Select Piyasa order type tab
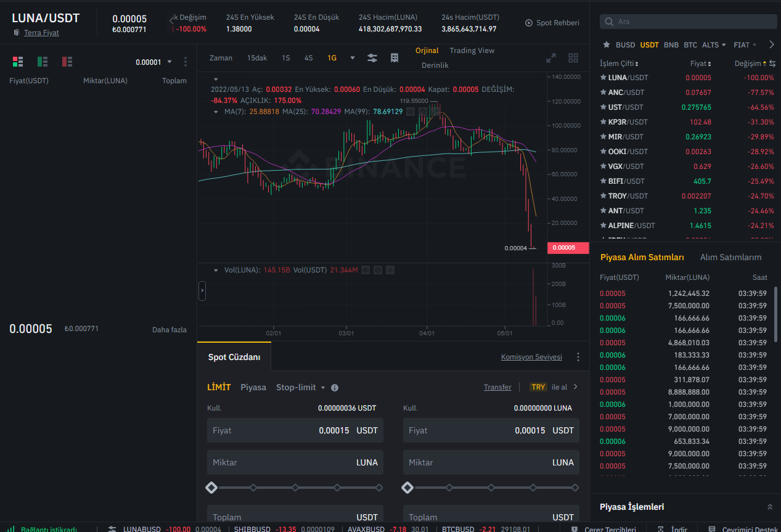Image resolution: width=781 pixels, height=532 pixels. (x=253, y=388)
